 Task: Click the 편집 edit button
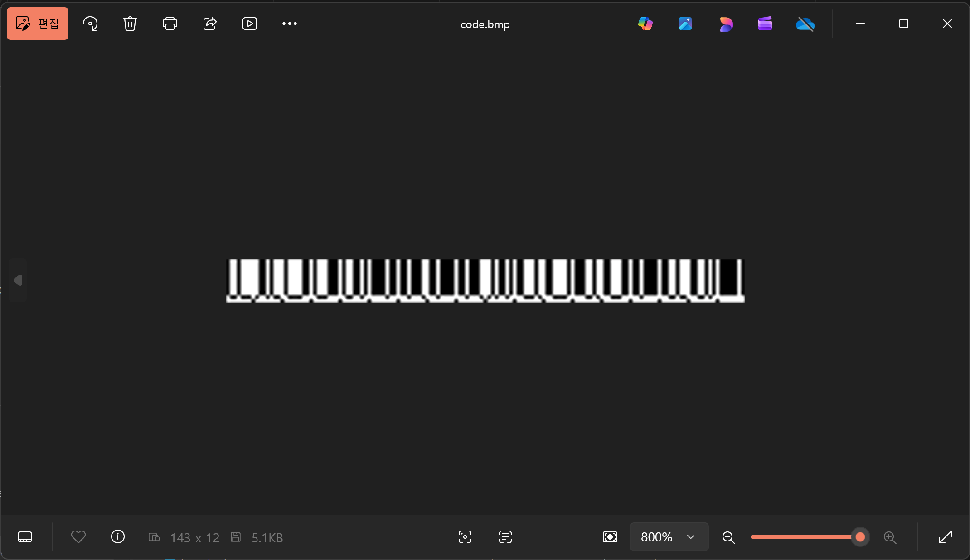tap(38, 24)
